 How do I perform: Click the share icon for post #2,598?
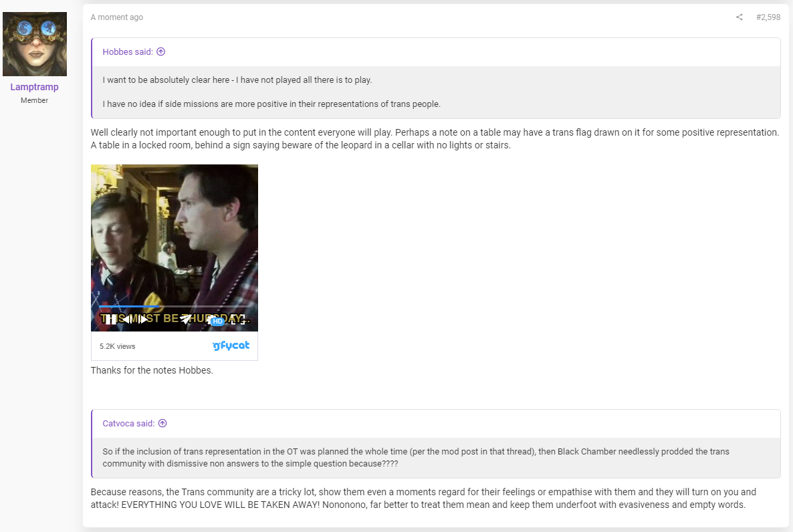point(740,17)
